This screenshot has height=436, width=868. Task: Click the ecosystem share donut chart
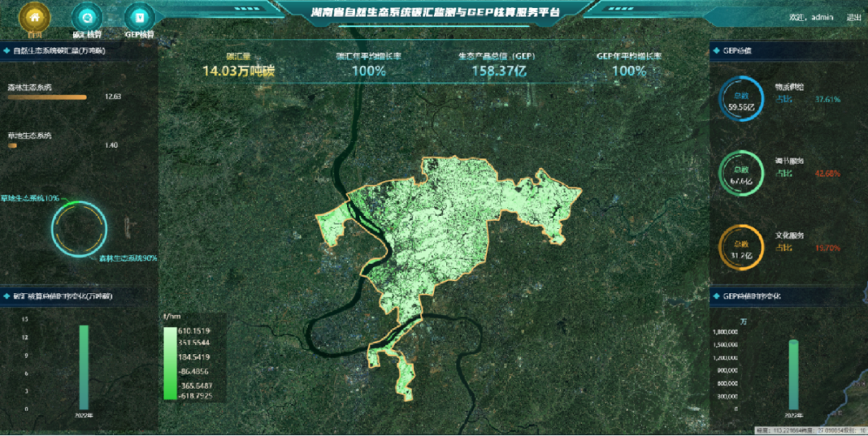(78, 228)
